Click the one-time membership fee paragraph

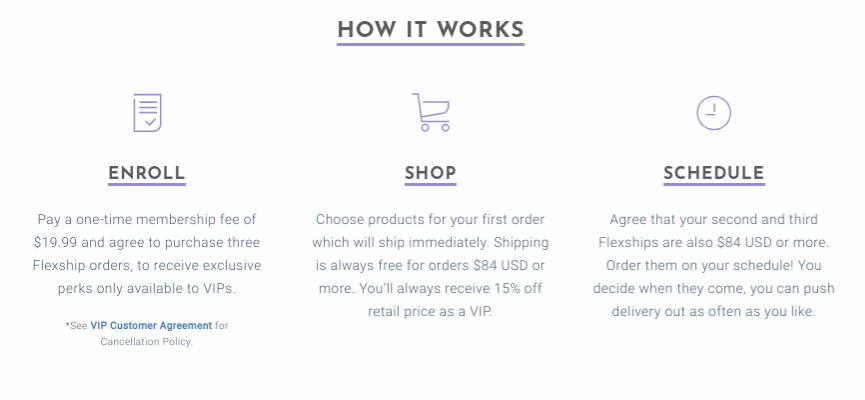tap(147, 254)
